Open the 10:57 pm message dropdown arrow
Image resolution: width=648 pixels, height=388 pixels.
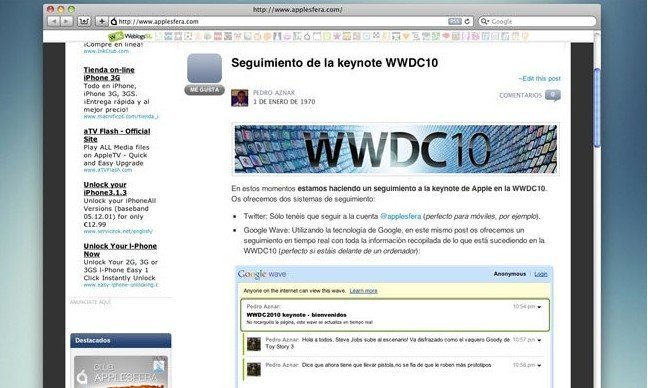pyautogui.click(x=539, y=340)
